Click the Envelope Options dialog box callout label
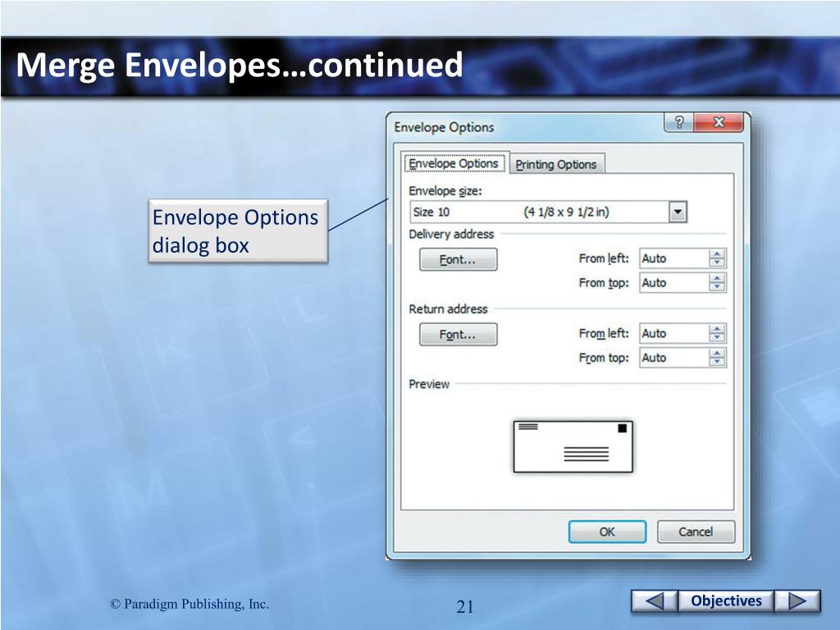 (x=238, y=231)
